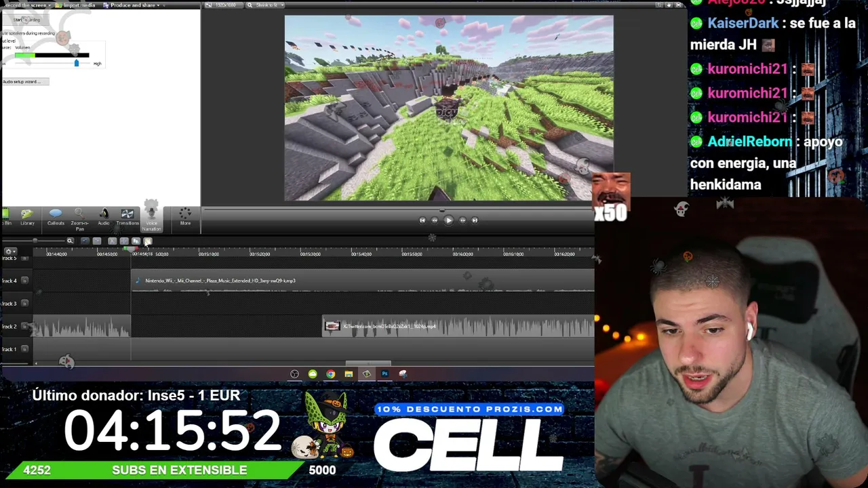
Task: Open OBS Studio from the taskbar
Action: [x=294, y=374]
